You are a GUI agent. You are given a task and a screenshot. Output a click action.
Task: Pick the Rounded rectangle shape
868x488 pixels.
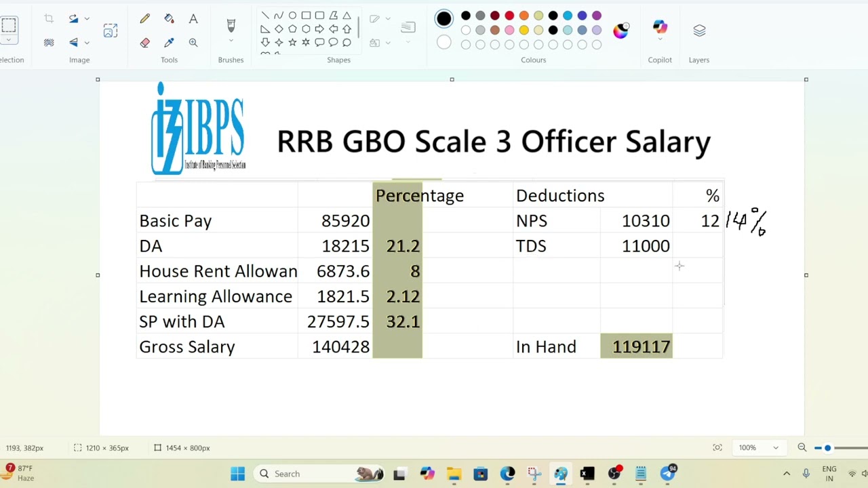(x=319, y=16)
